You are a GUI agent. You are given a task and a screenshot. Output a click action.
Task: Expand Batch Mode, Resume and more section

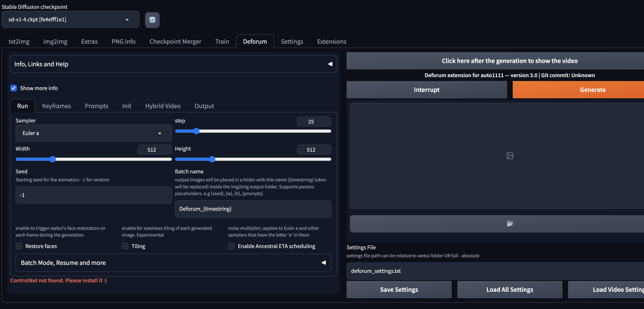pos(63,262)
